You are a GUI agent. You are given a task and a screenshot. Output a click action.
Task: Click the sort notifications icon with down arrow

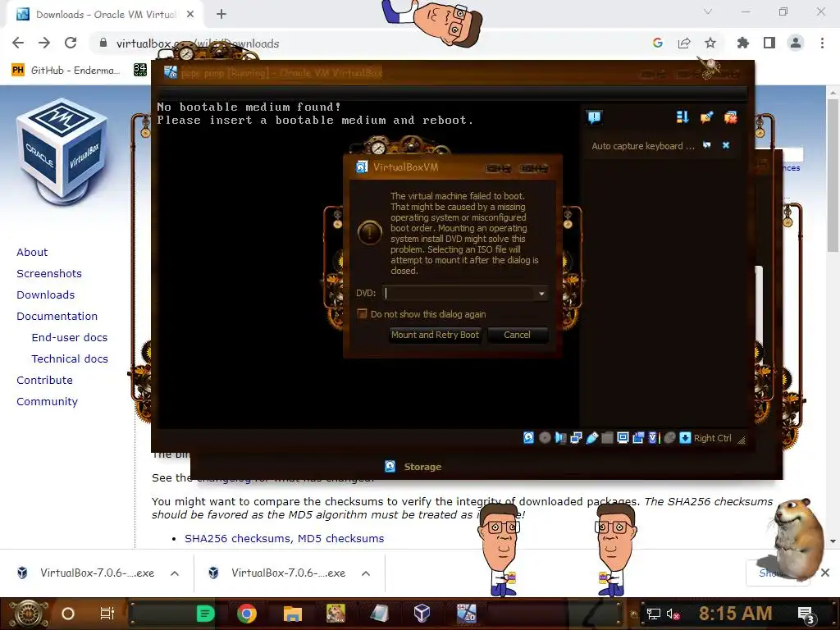pyautogui.click(x=682, y=117)
